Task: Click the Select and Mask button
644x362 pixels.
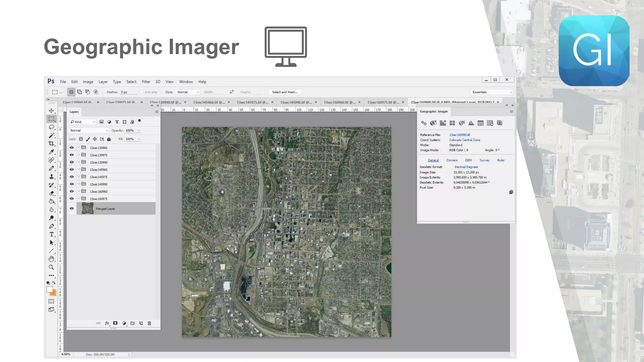Action: click(285, 92)
